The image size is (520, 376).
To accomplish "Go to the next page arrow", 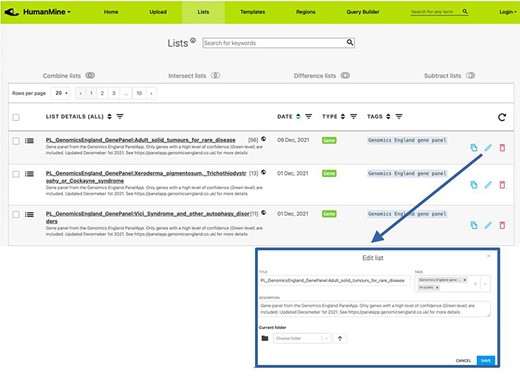I will [151, 93].
